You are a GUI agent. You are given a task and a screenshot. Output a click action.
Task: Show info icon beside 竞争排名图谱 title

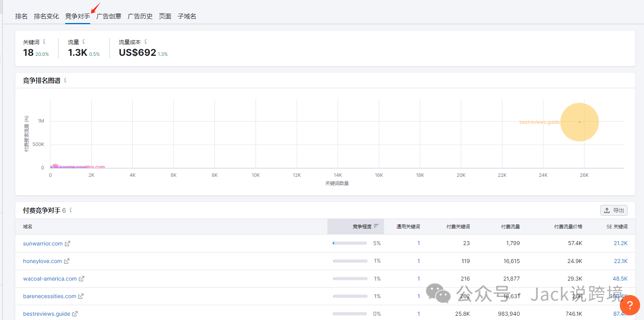click(65, 80)
